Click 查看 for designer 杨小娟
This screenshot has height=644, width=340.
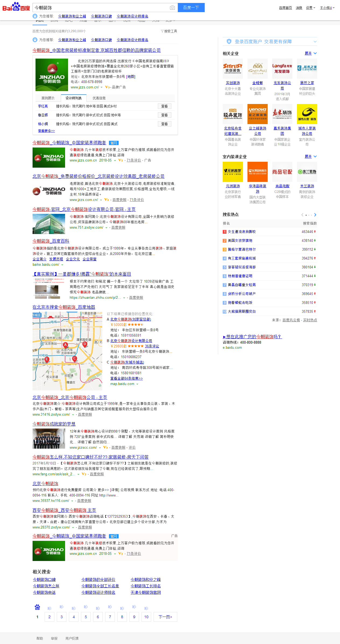[x=164, y=124]
